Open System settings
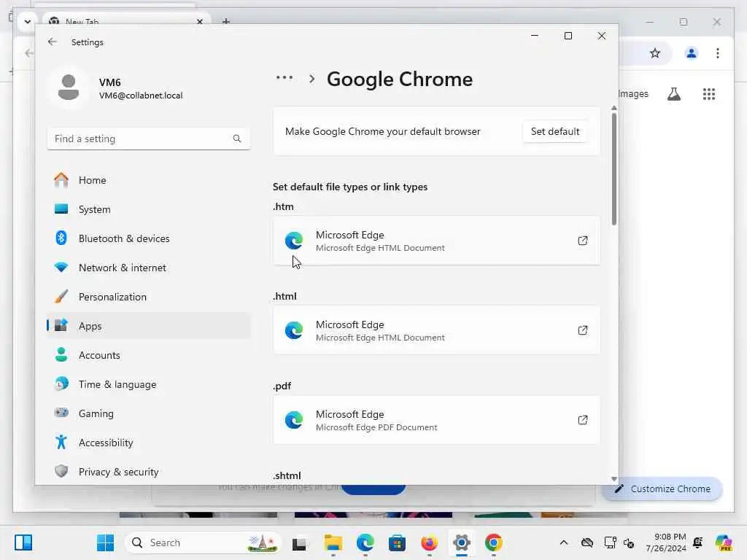This screenshot has height=560, width=747. tap(149, 209)
